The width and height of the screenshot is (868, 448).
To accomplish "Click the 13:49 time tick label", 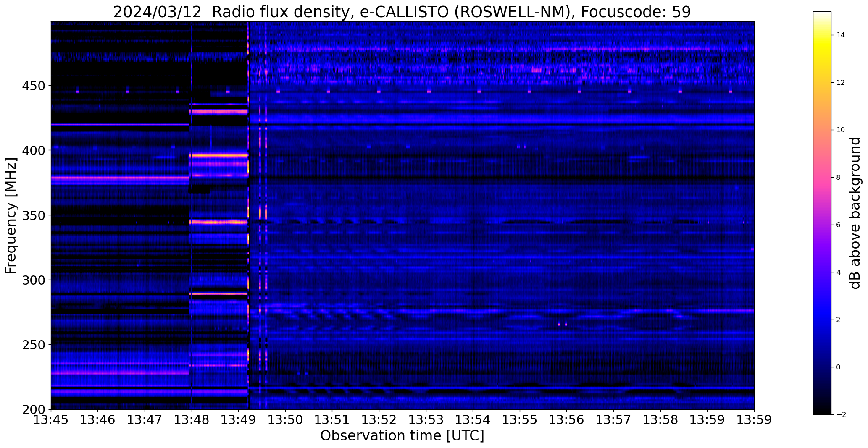I will (x=239, y=420).
